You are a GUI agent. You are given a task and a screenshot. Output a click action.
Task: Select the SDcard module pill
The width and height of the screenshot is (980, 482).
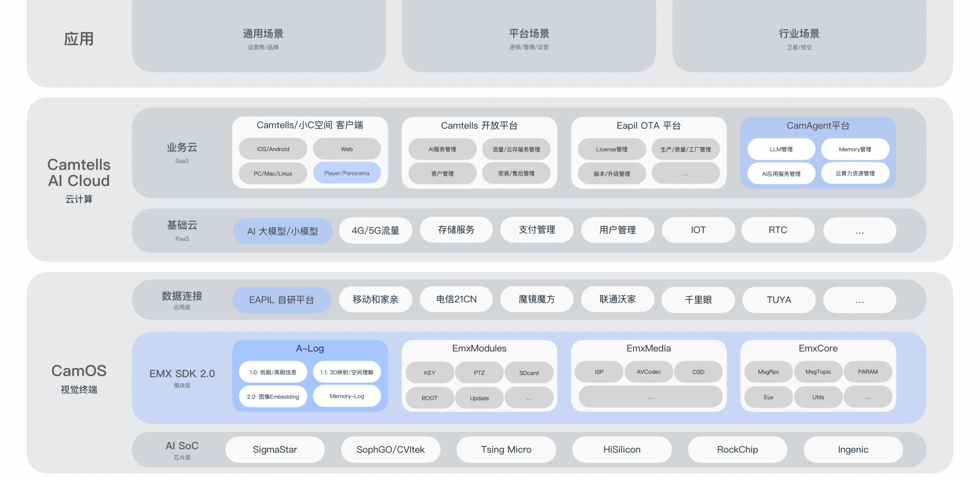tap(529, 373)
